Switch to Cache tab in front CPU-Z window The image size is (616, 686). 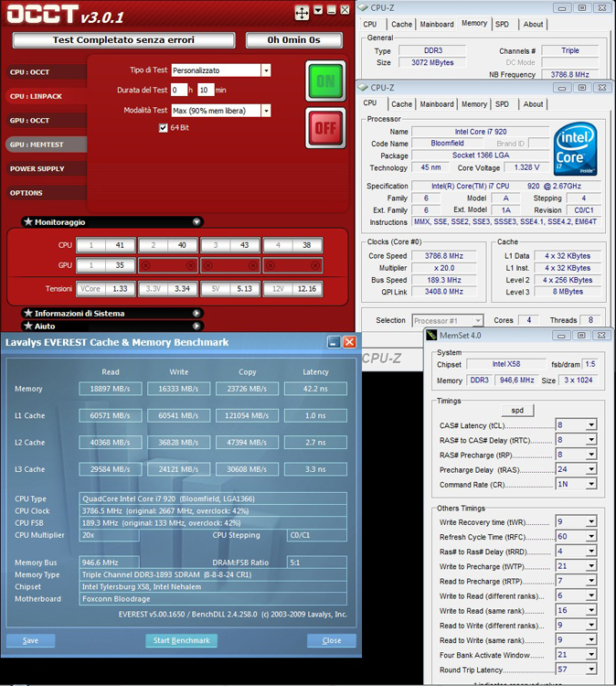pyautogui.click(x=401, y=104)
